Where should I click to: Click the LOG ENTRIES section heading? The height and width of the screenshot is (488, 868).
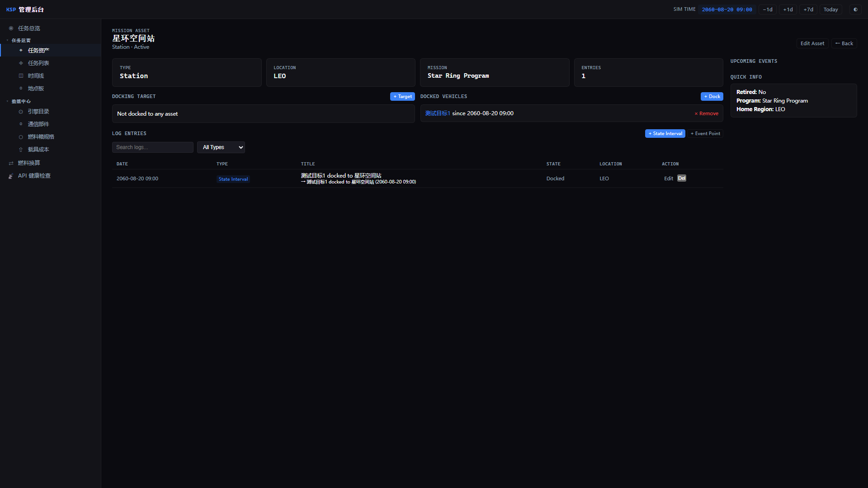(x=129, y=133)
